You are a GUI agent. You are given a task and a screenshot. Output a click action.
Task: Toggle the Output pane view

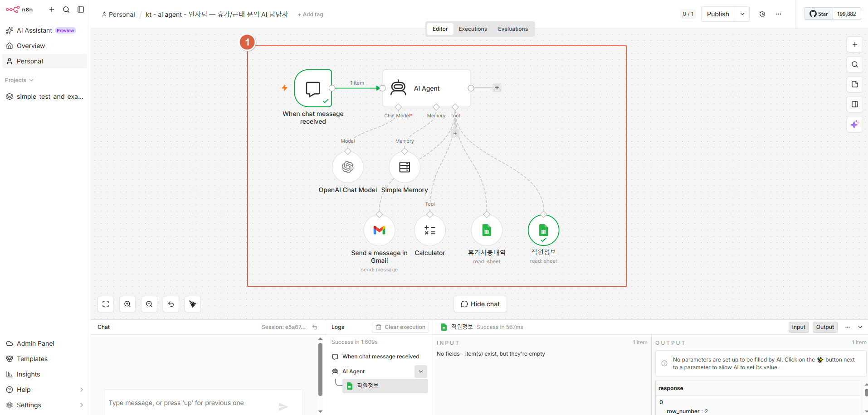(825, 327)
